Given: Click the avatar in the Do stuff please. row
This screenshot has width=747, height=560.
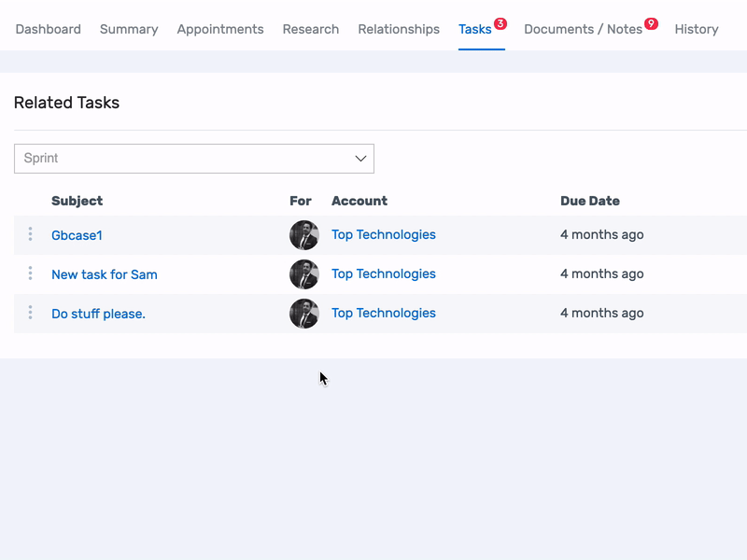Looking at the screenshot, I should point(304,314).
